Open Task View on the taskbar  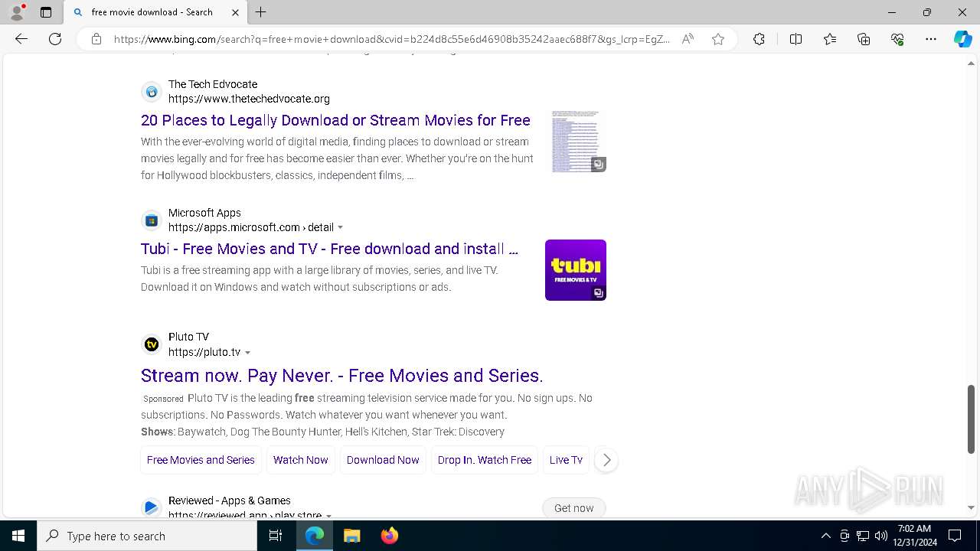click(x=276, y=536)
